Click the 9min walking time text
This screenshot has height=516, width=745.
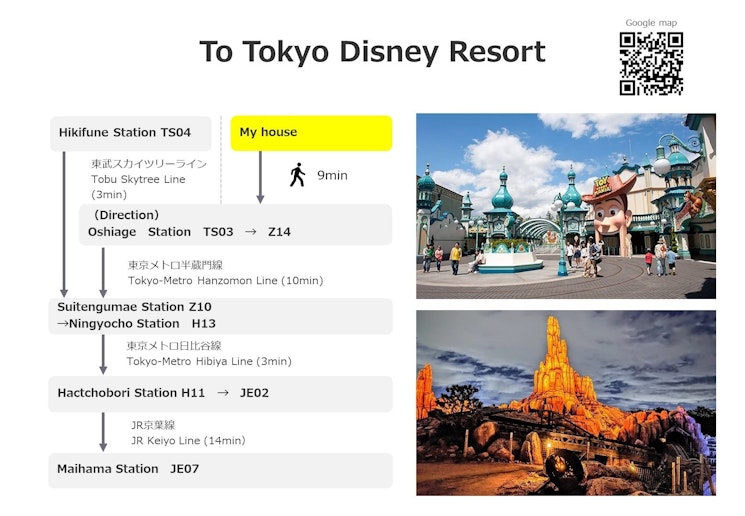tap(332, 176)
